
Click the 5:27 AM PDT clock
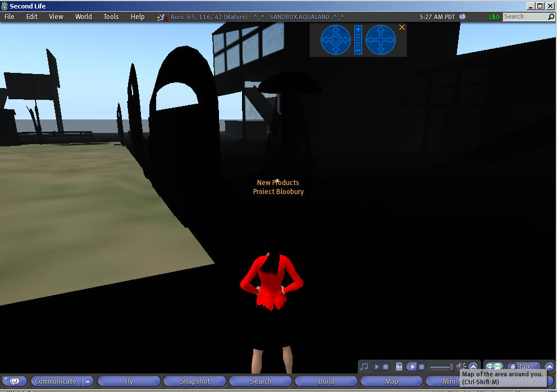click(437, 17)
